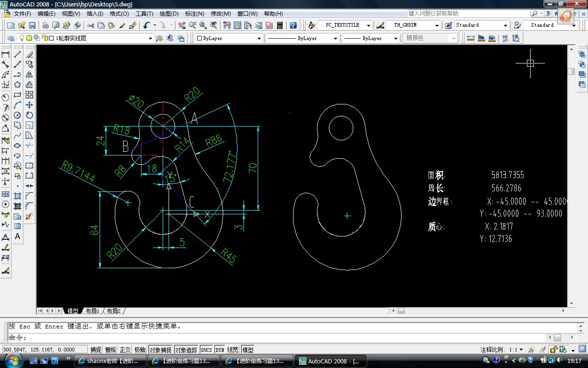Select the Spline curve tool
The height and width of the screenshot is (368, 588).
coord(17,135)
